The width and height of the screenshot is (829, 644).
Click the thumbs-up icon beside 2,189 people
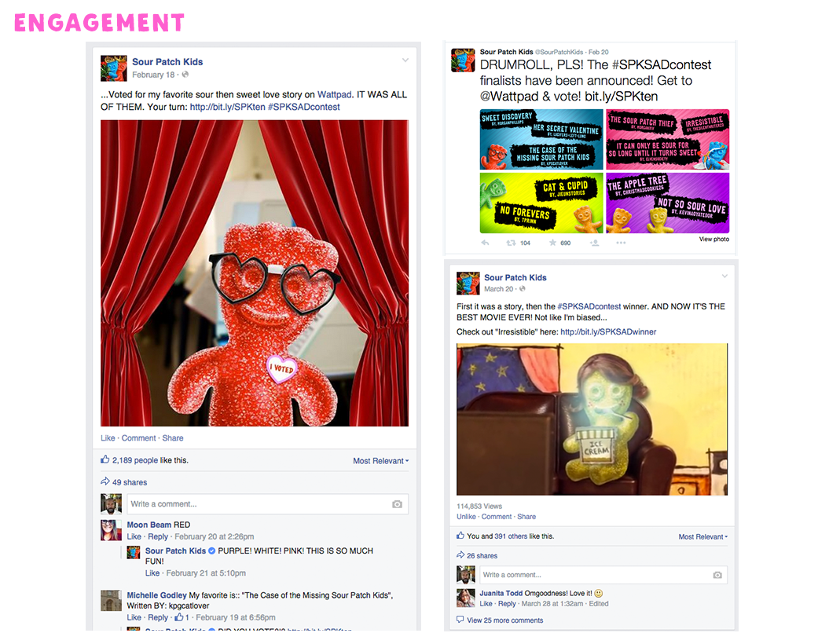[105, 459]
